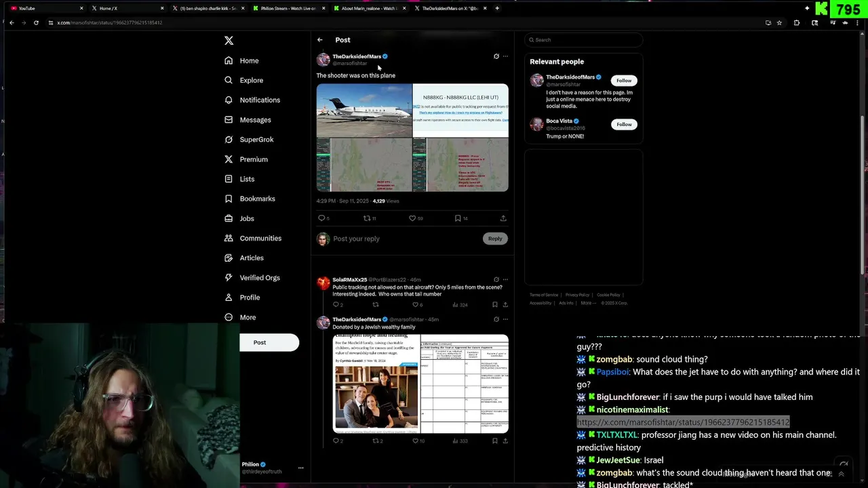
Task: Click the browser address bar URL
Action: 110,23
